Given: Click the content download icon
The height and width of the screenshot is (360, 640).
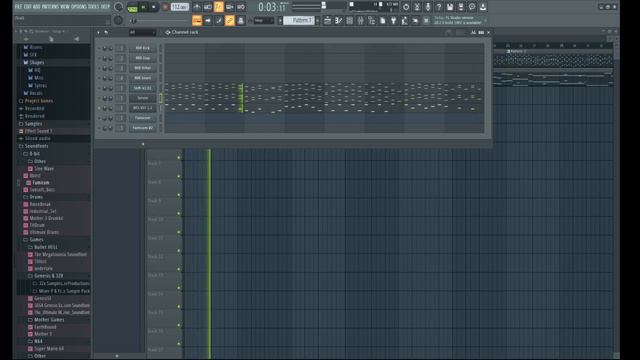Looking at the screenshot, I should click(x=483, y=7).
